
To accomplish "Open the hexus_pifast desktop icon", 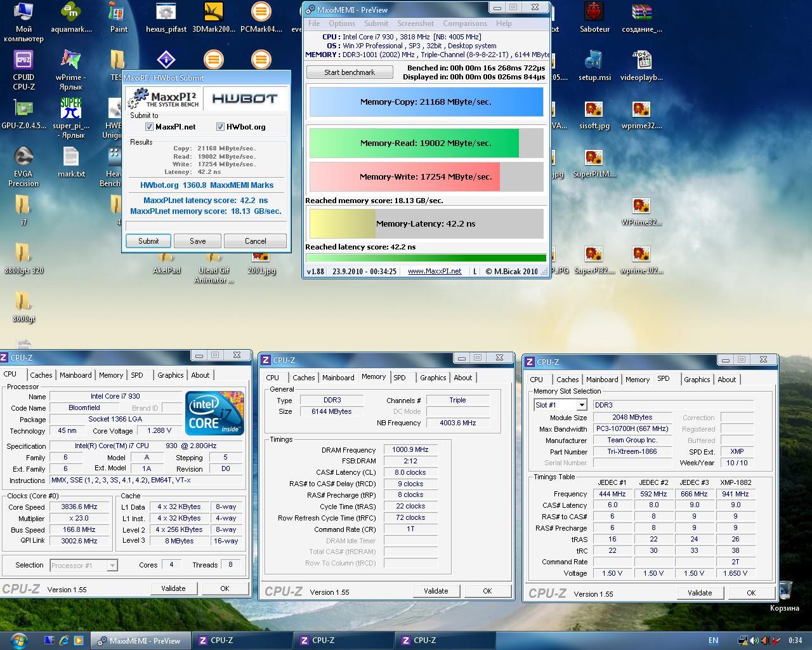I will (166, 18).
